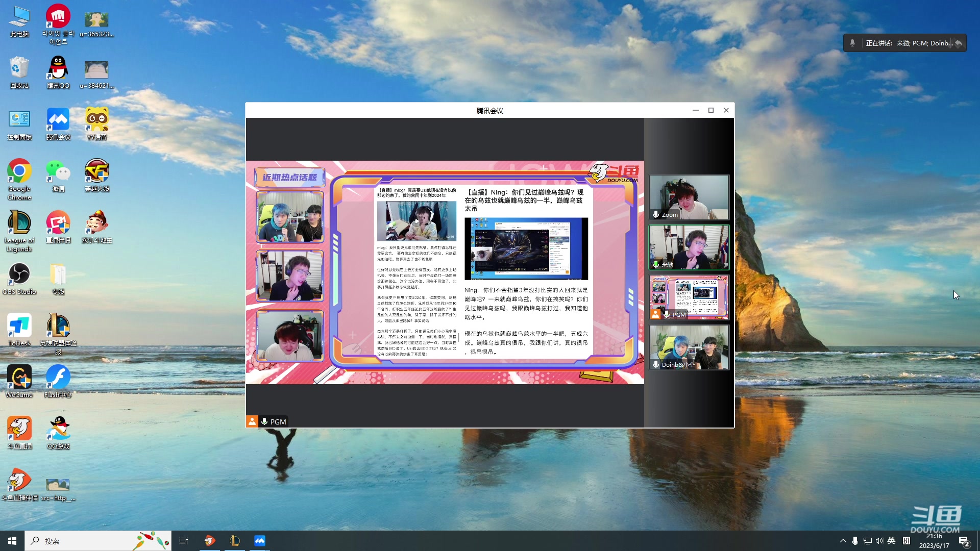Launch 欢乐斗地主 game shortcut
Image resolution: width=980 pixels, height=551 pixels.
[96, 227]
